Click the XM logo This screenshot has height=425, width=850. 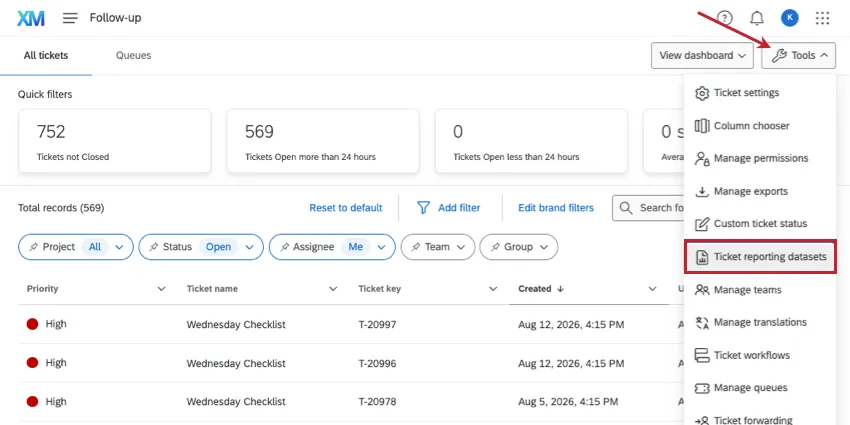(30, 18)
